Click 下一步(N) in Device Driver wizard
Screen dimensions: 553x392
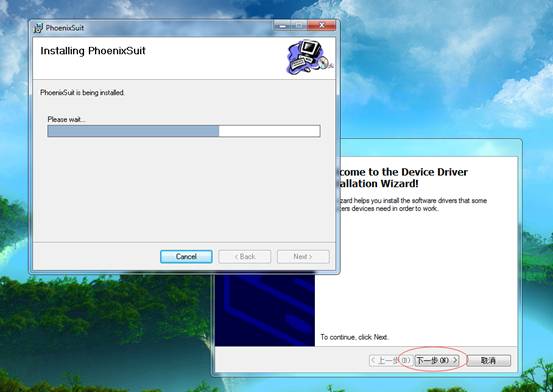[437, 360]
